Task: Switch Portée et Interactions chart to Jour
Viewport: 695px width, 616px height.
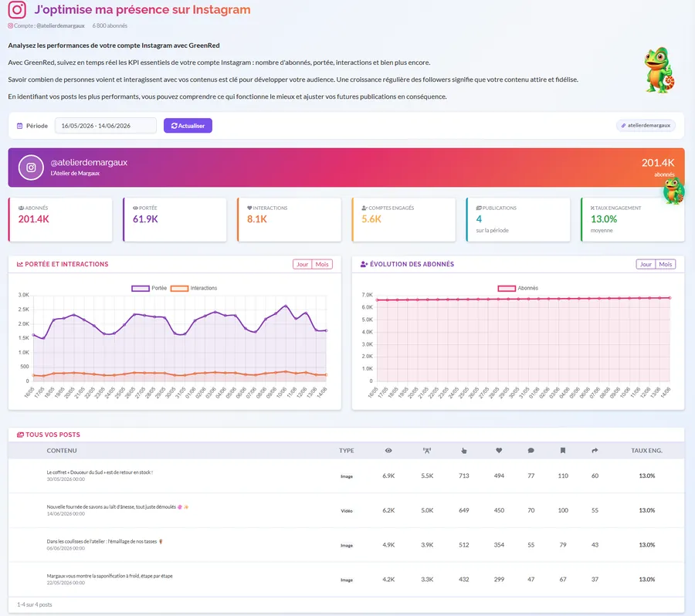Action: tap(302, 264)
